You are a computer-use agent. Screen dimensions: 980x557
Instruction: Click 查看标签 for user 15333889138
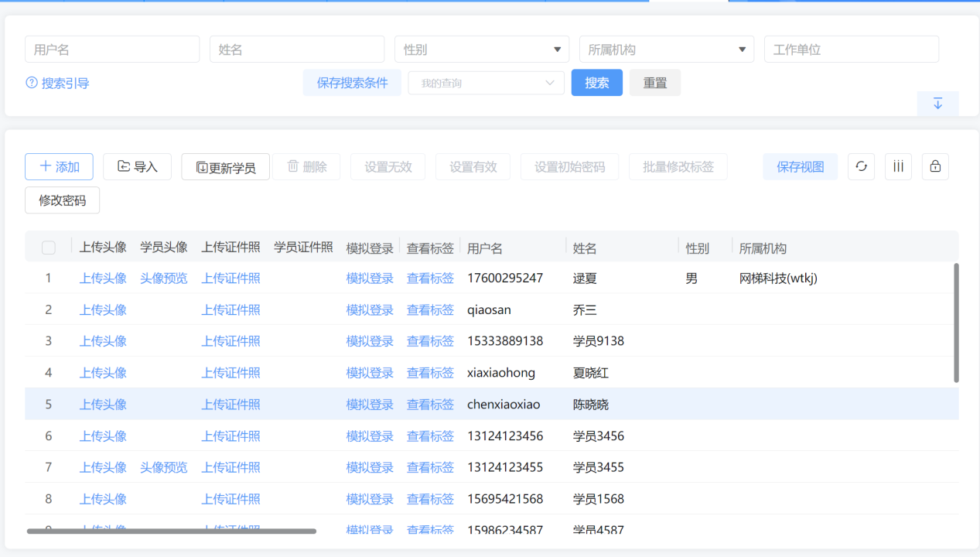click(430, 341)
